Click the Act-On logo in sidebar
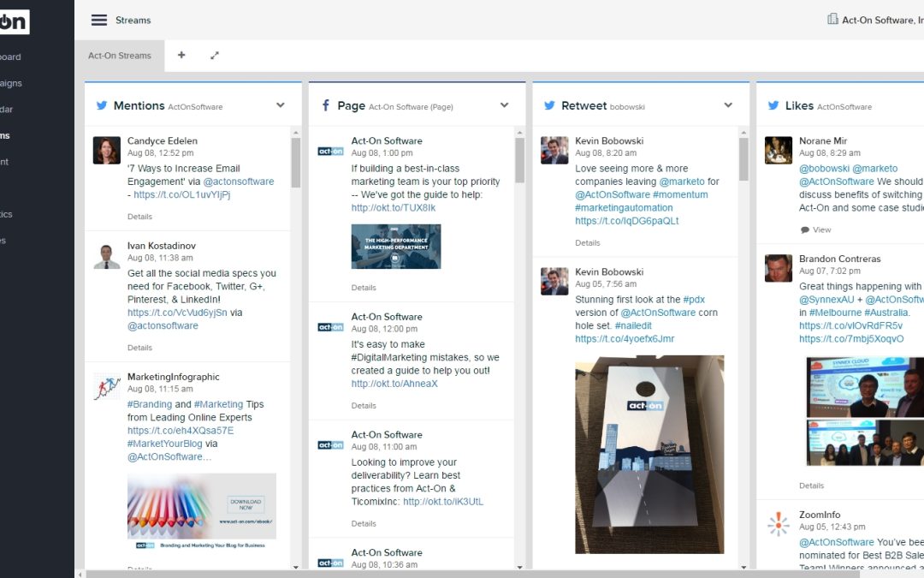 (13, 21)
